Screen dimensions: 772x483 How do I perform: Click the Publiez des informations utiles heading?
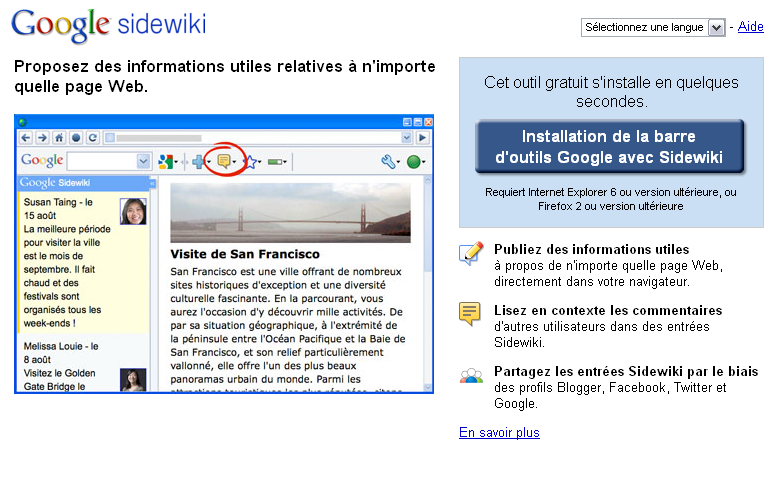[x=591, y=249]
